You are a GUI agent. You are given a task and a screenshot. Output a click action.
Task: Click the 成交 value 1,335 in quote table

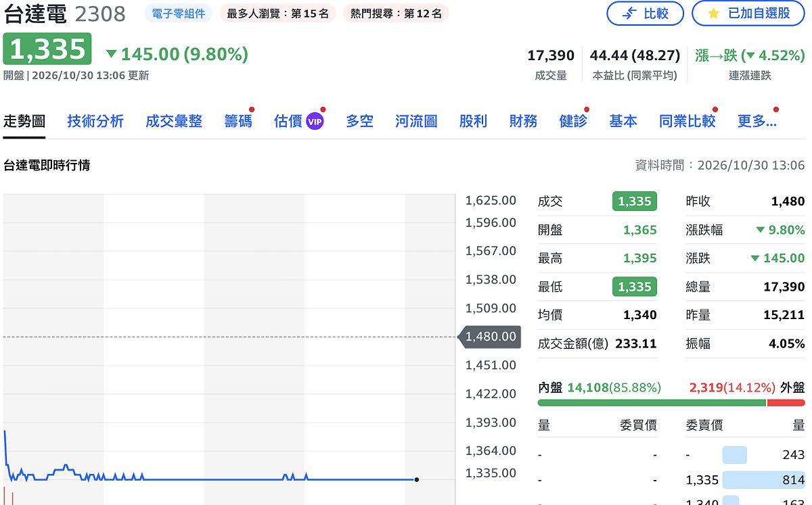pos(635,201)
